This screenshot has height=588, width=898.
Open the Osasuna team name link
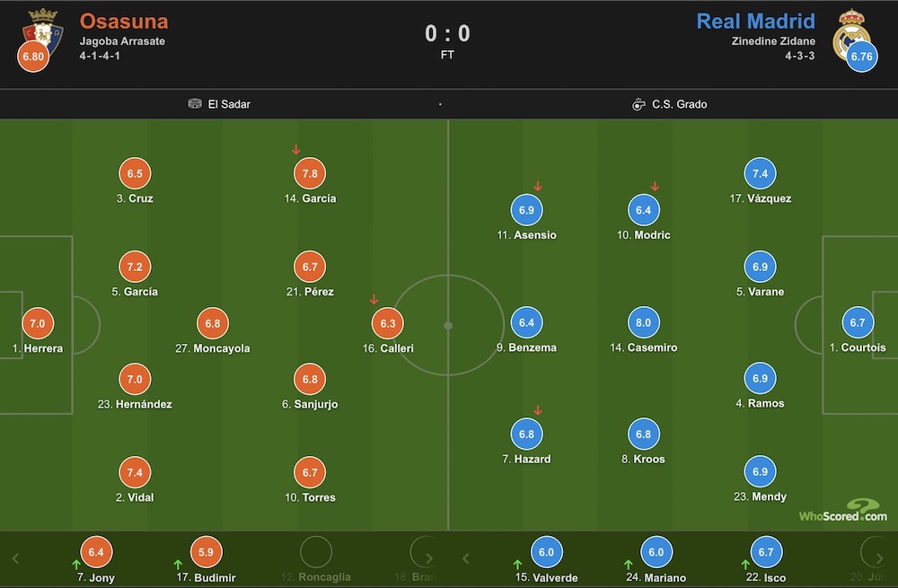pyautogui.click(x=124, y=22)
